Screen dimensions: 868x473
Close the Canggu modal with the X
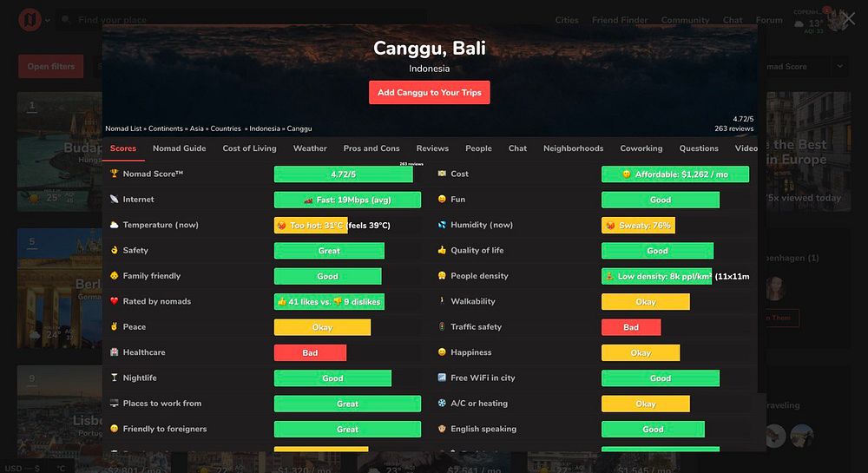[850, 19]
